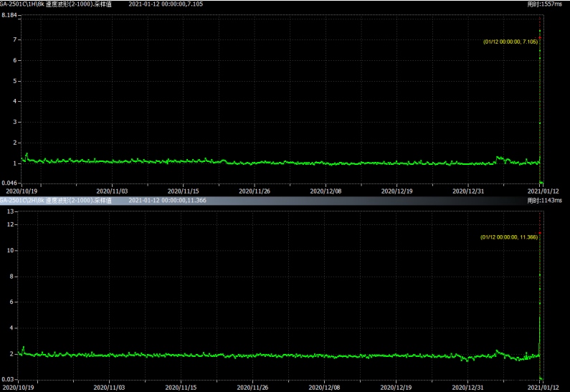
Task: Click the 0.046 minimum value on upper axis
Action: point(9,184)
